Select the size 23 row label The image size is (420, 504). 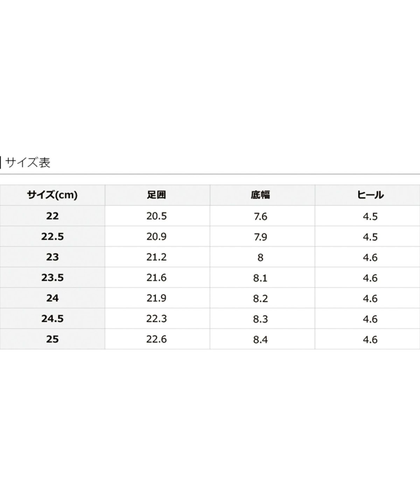coord(52,257)
